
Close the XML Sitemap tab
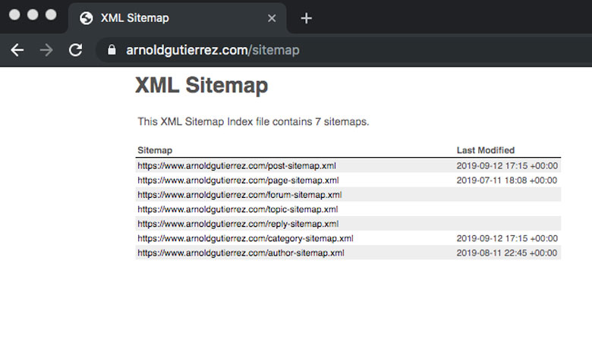tap(272, 18)
